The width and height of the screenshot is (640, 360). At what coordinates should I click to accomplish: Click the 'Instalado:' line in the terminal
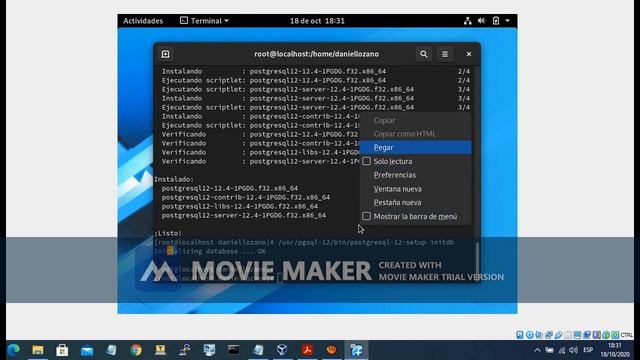(x=174, y=179)
